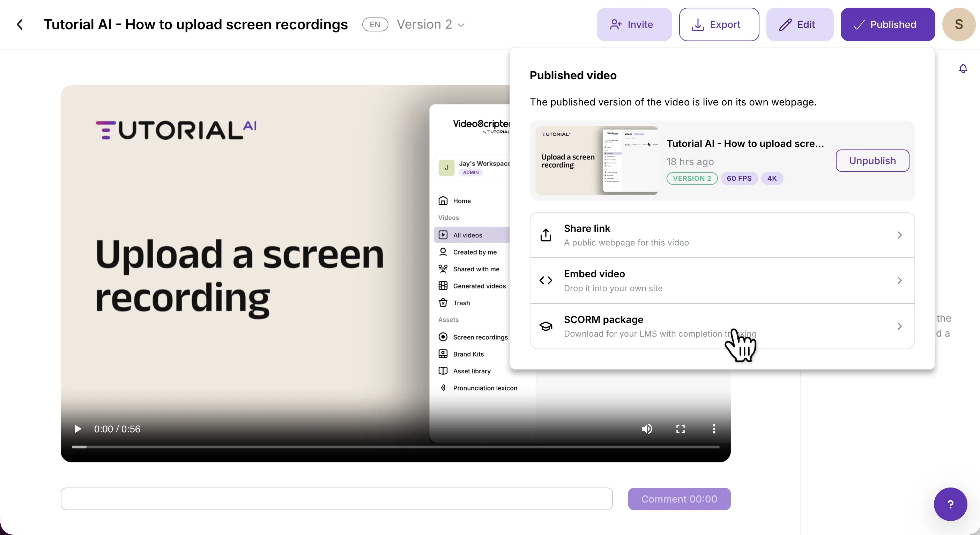Unpublish the published video
Screen dimensions: 980x535
872,161
